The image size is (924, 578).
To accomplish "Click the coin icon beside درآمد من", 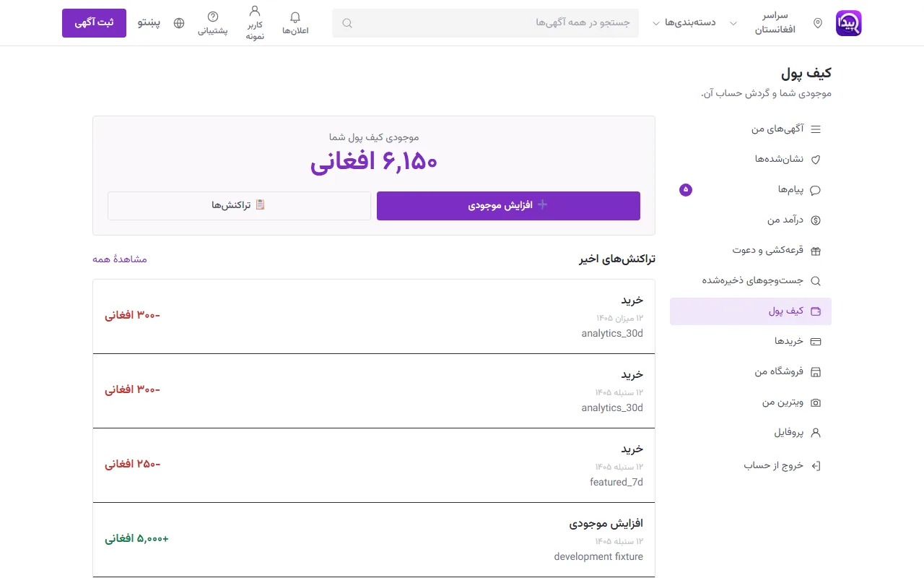I will point(816,220).
